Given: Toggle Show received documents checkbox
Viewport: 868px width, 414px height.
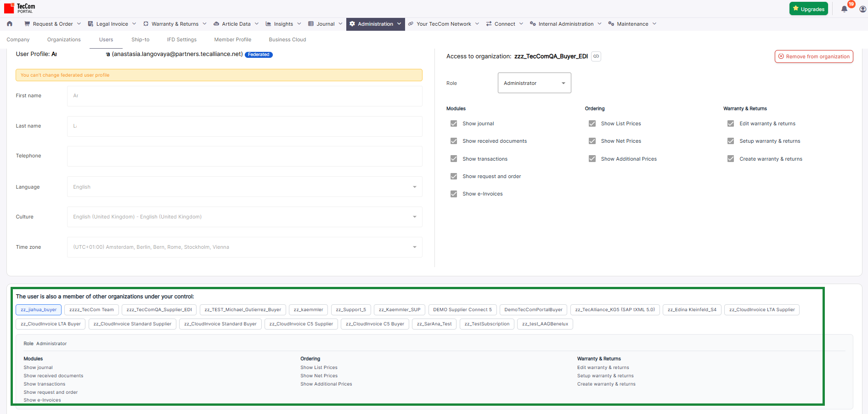Looking at the screenshot, I should pos(454,141).
